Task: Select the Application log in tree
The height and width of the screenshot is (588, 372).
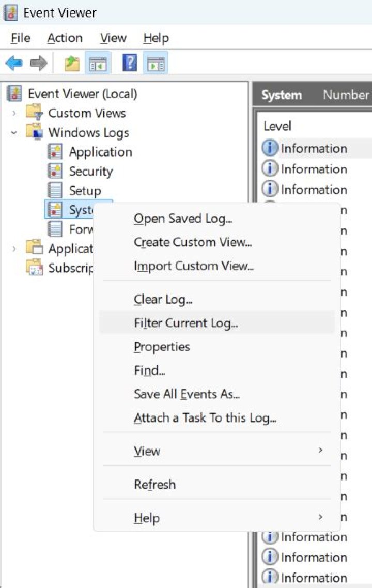Action: point(100,152)
